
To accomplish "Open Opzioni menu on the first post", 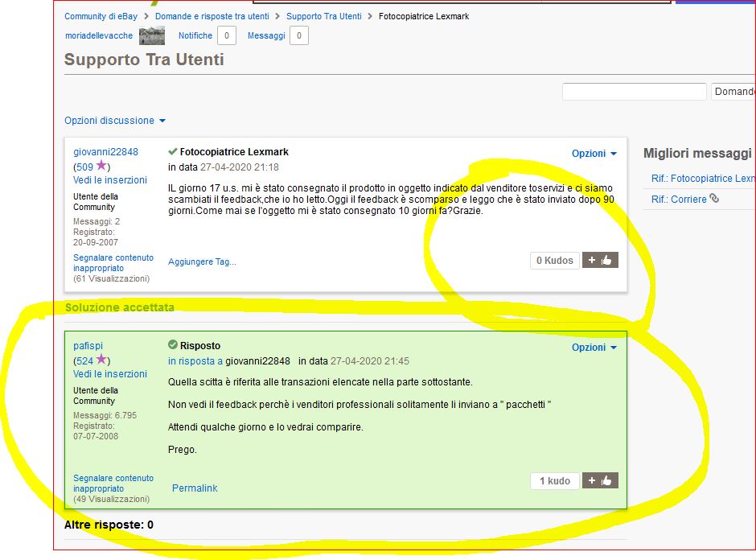I will pos(594,154).
